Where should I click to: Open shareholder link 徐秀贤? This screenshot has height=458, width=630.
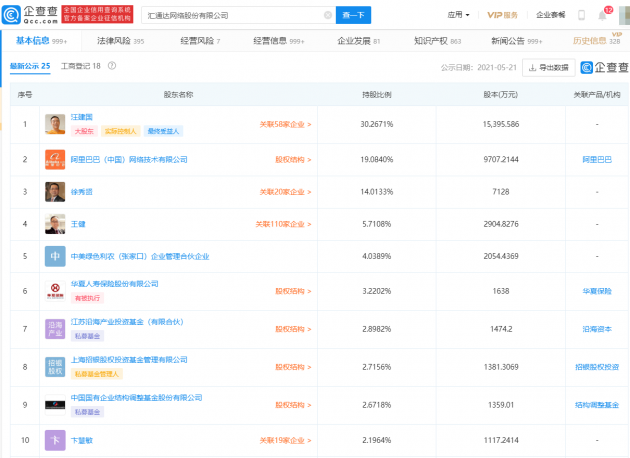point(82,192)
